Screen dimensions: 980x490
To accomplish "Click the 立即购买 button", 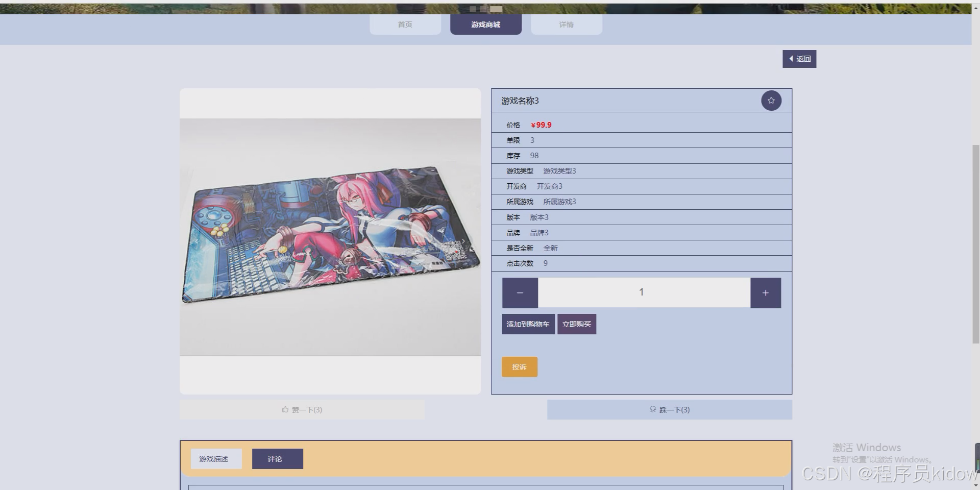I will click(577, 324).
